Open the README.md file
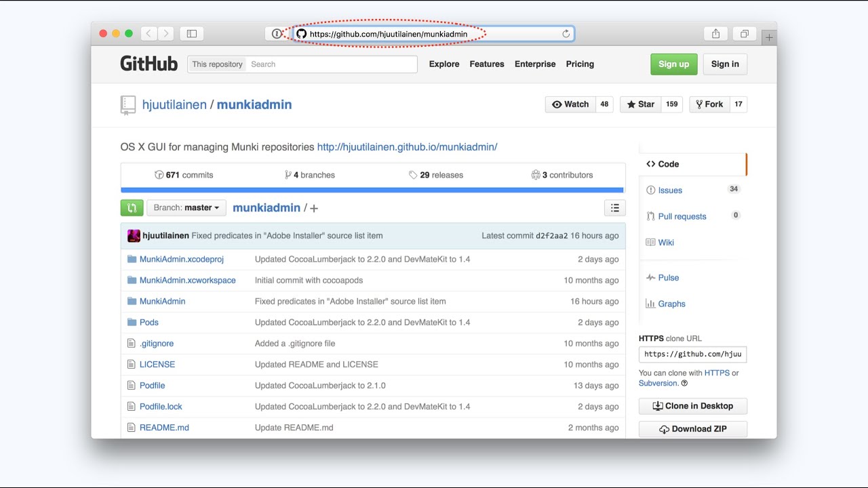 [164, 428]
